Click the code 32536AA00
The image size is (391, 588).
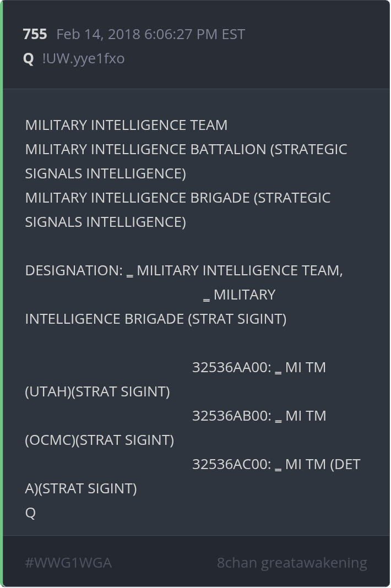[231, 367]
